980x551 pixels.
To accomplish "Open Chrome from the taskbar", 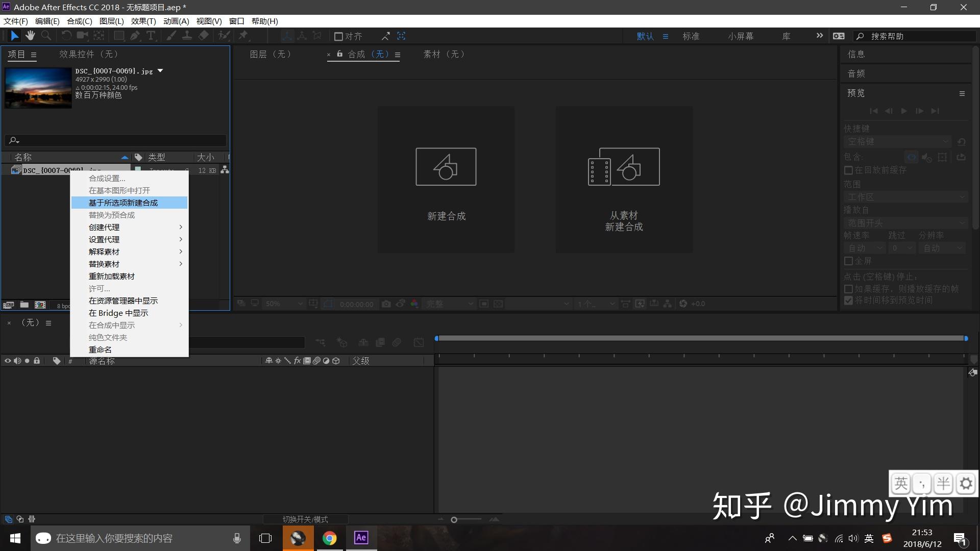I will [x=330, y=538].
